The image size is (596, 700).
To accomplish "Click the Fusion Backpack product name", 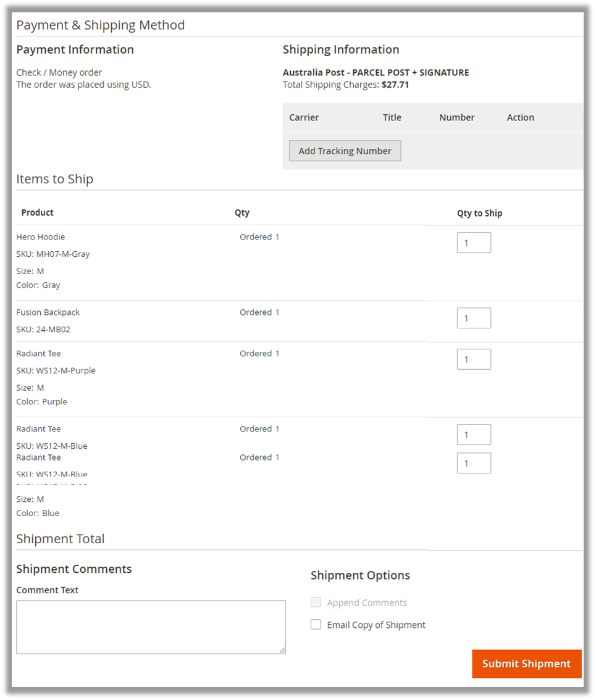I will [x=48, y=312].
